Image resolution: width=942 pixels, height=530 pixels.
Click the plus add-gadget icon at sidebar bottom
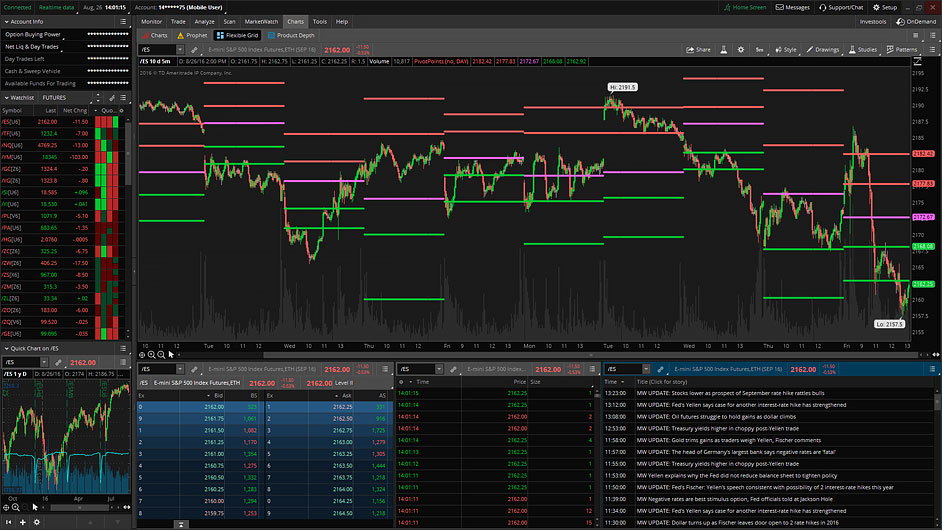point(23,522)
